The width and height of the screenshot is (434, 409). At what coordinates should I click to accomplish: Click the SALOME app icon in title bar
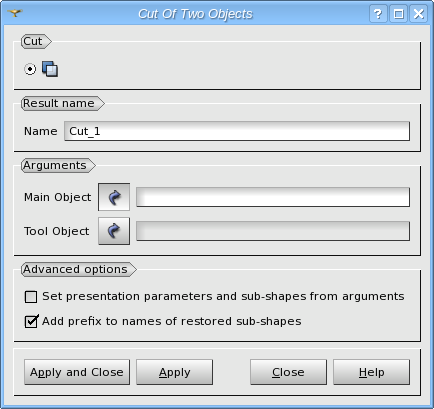tap(15, 13)
